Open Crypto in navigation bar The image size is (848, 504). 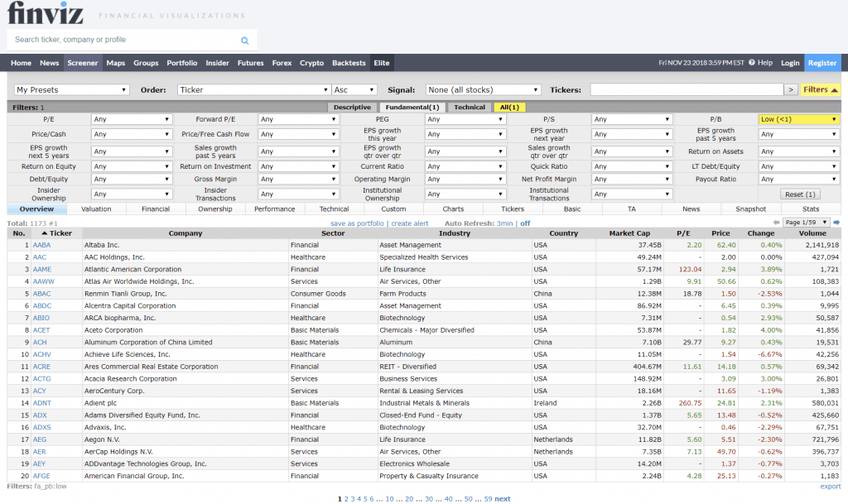point(312,63)
